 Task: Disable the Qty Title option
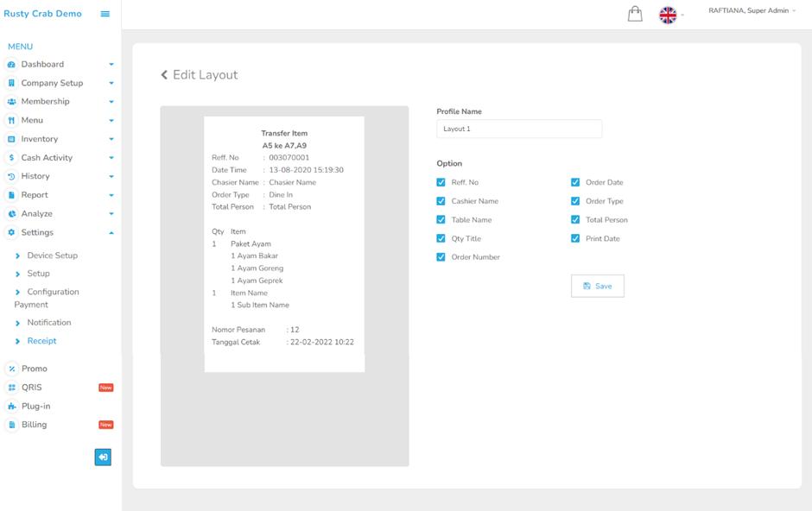(441, 238)
